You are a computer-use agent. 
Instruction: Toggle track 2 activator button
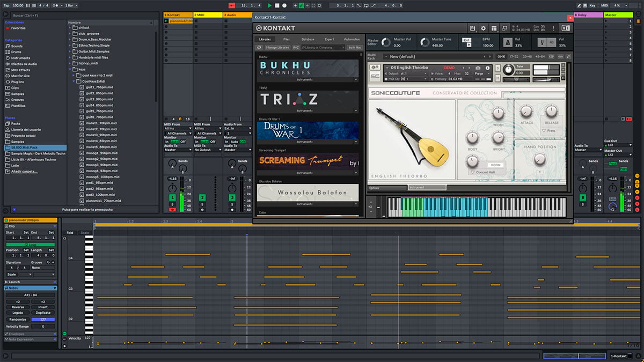(202, 198)
